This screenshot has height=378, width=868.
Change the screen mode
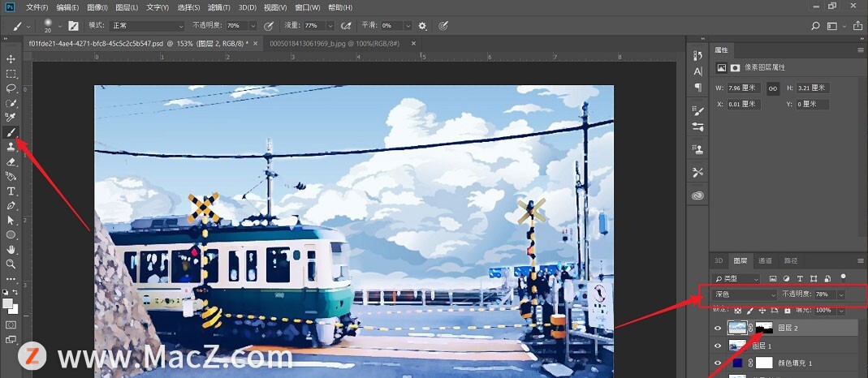11,340
